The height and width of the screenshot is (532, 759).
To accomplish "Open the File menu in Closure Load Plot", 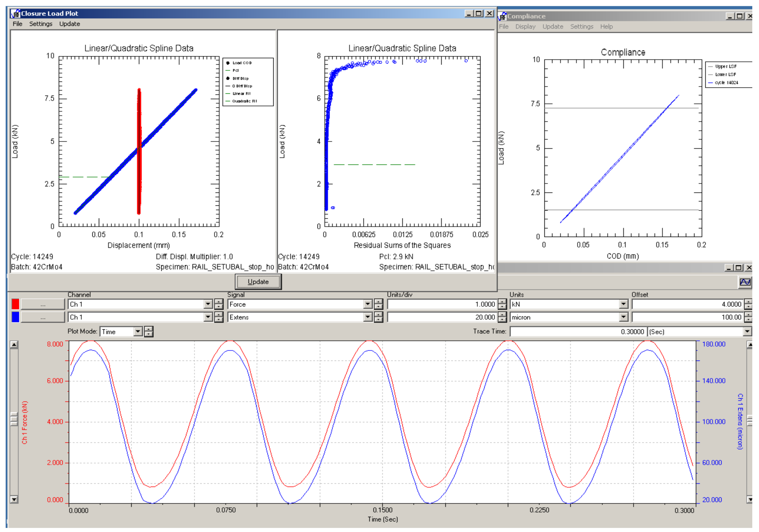I will pos(17,24).
